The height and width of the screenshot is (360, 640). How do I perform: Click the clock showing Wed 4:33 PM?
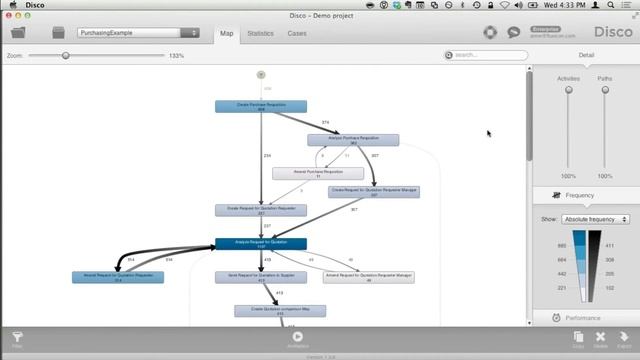564,5
